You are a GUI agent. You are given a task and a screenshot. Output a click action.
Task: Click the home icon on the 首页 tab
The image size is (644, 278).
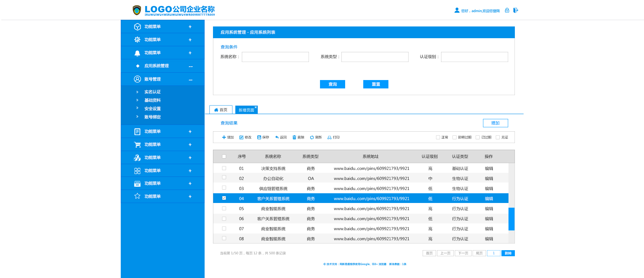216,110
